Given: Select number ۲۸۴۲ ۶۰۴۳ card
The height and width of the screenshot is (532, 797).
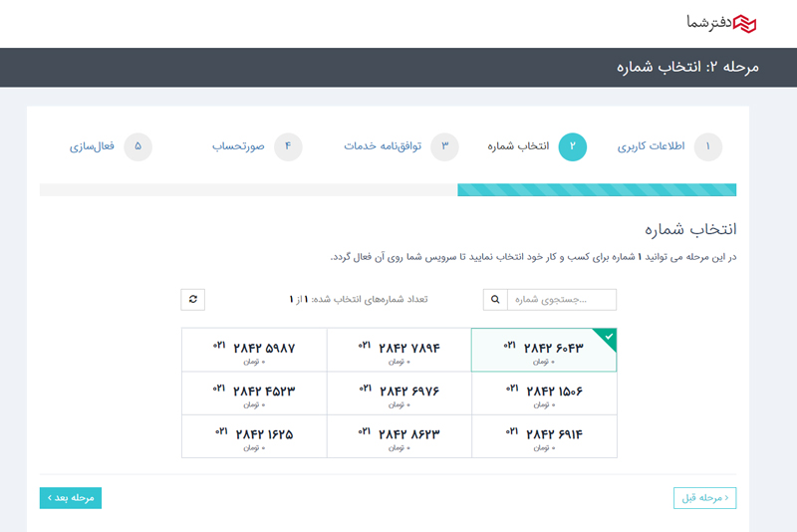Looking at the screenshot, I should point(544,350).
